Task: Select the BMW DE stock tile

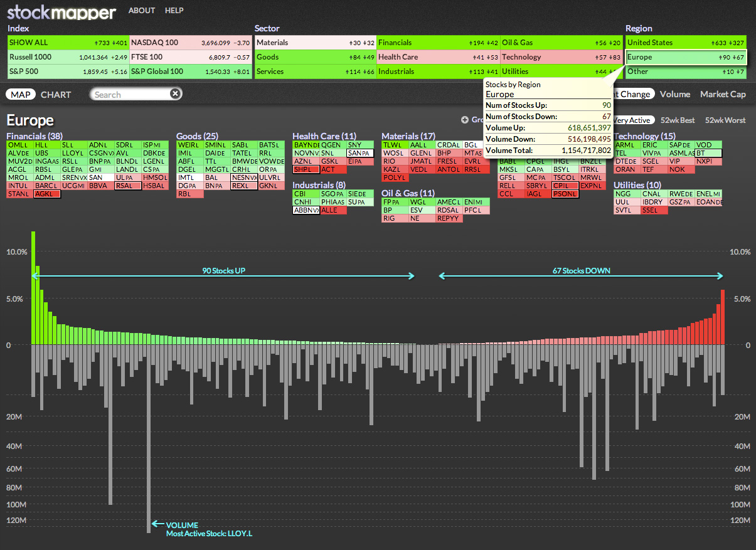Action: (x=243, y=161)
